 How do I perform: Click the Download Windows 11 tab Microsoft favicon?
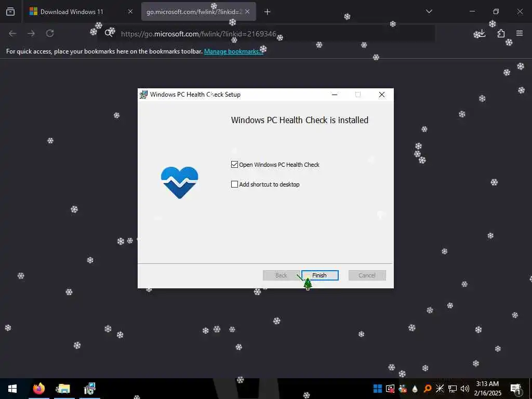coord(33,11)
